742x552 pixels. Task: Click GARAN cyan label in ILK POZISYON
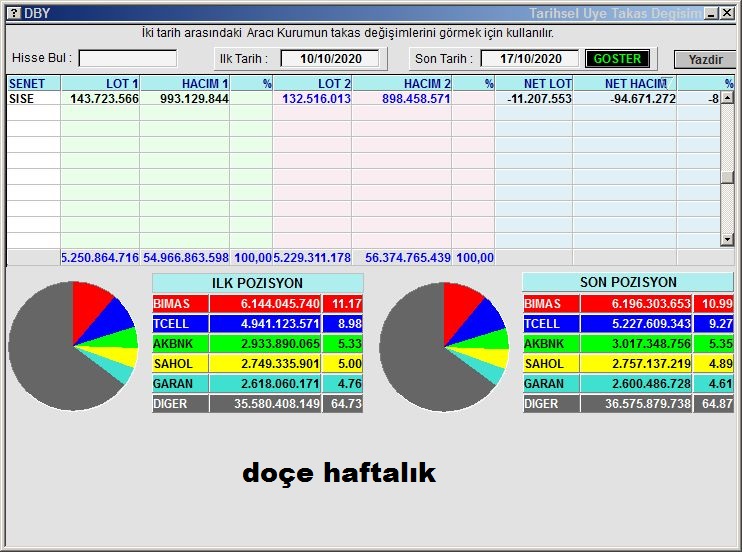tap(180, 383)
